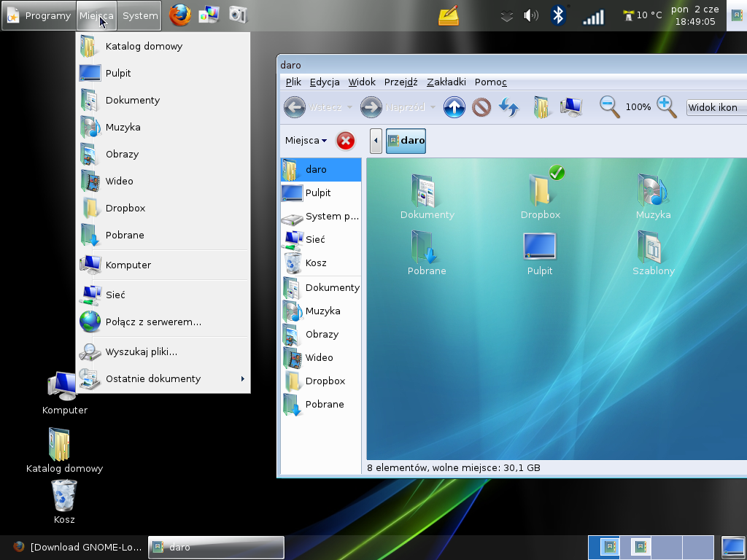
Task: Launch Firefox from the top panel
Action: coord(180,15)
